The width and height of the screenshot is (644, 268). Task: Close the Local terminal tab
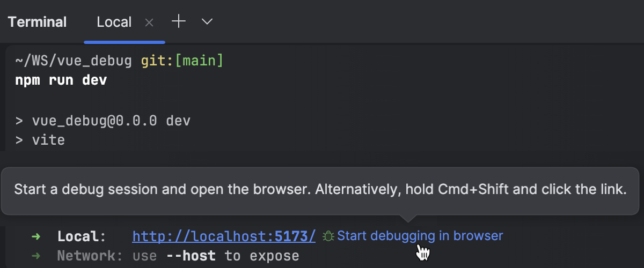coord(149,23)
